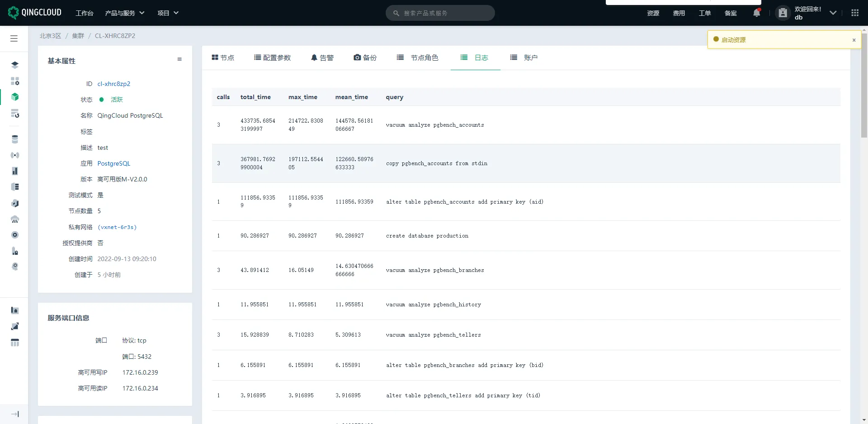Dismiss the 启动资源 notification
The height and width of the screenshot is (424, 868).
pyautogui.click(x=854, y=40)
